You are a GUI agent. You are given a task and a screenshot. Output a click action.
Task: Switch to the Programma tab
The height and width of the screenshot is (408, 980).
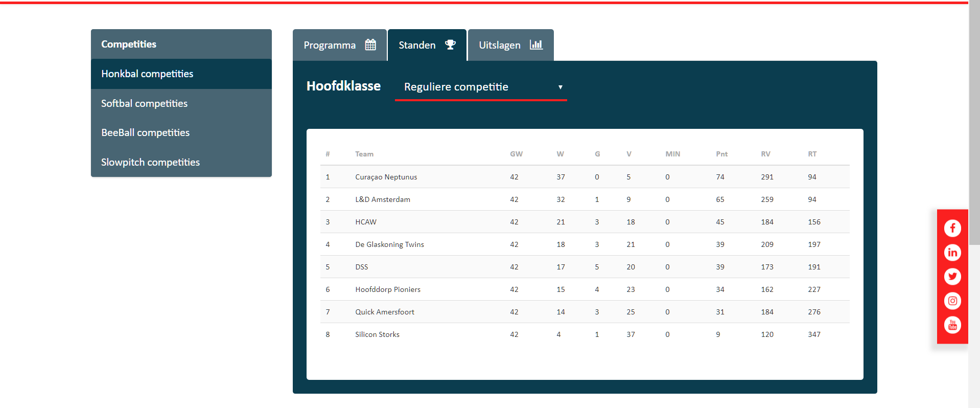tap(339, 45)
